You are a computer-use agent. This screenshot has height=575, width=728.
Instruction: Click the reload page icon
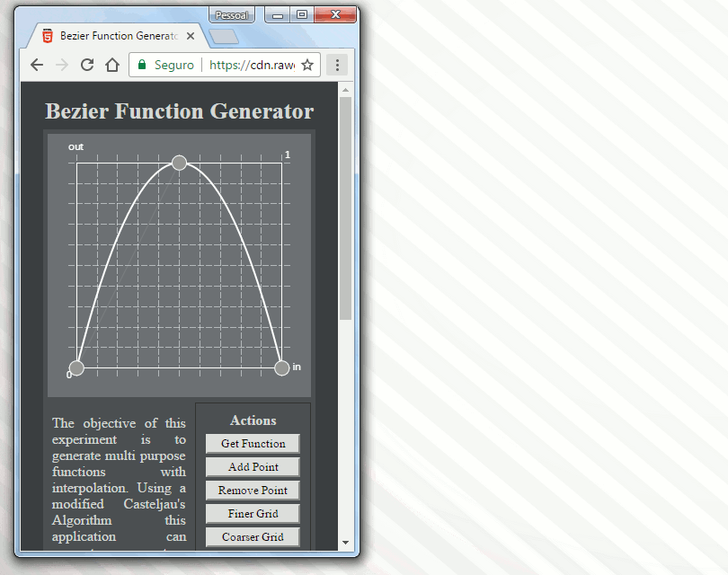click(87, 65)
